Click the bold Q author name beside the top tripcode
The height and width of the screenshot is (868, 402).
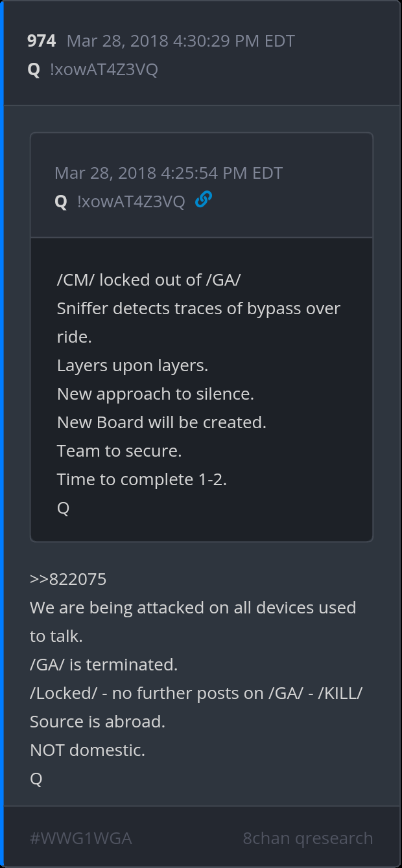pyautogui.click(x=34, y=69)
